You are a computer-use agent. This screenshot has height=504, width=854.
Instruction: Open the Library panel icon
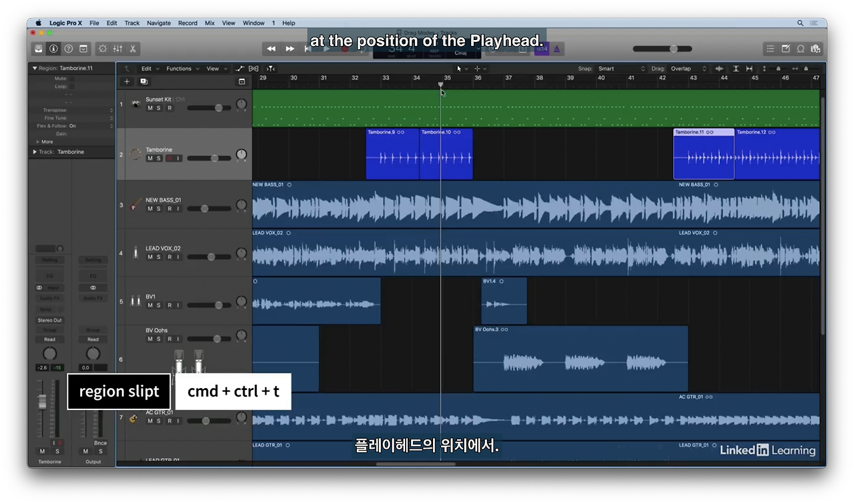pyautogui.click(x=39, y=49)
